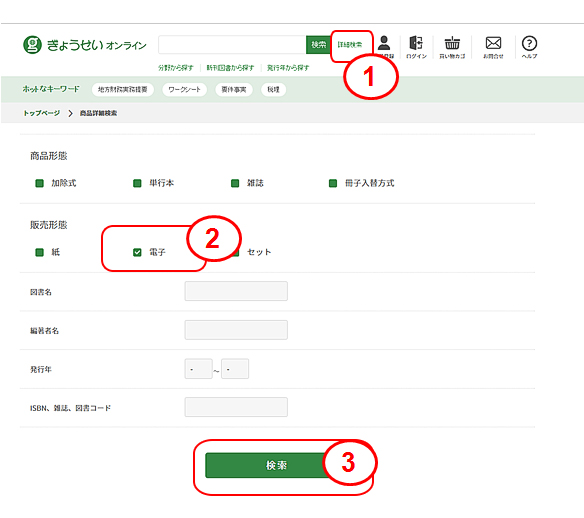Select the 発行年から探す menu link
Image resolution: width=584 pixels, height=518 pixels.
point(288,68)
